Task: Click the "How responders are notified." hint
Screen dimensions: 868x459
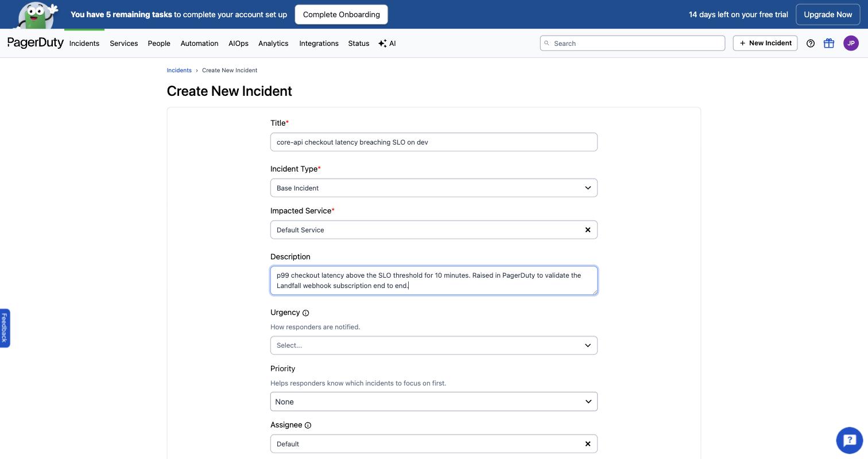Action: click(315, 327)
